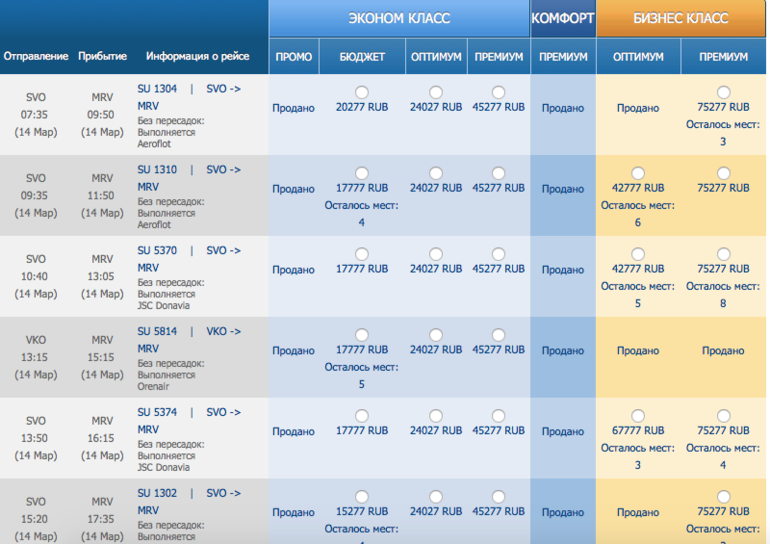Image resolution: width=770 pixels, height=544 pixels.
Task: Choose 75277 RUB Business Premium on SU 1304
Action: 723,92
